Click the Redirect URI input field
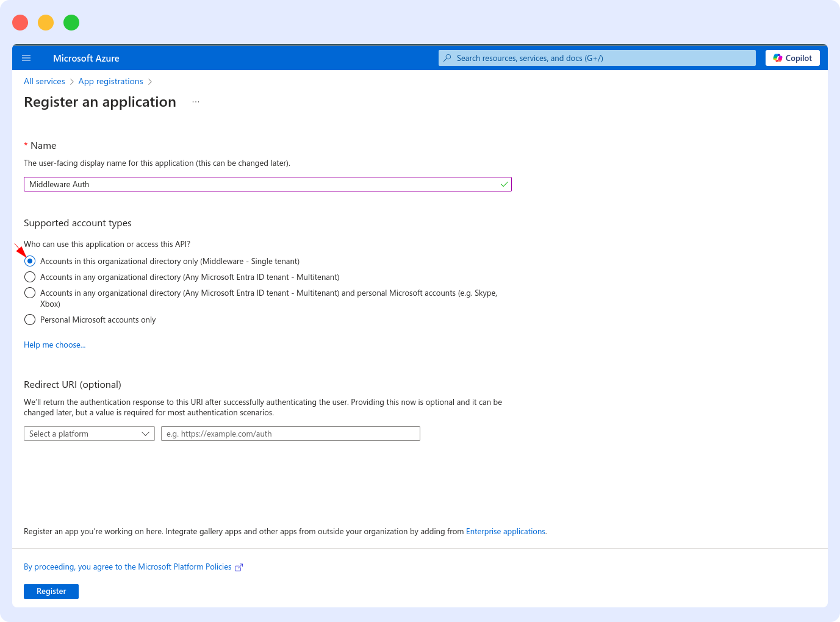Screen dimensions: 840x622 point(290,434)
